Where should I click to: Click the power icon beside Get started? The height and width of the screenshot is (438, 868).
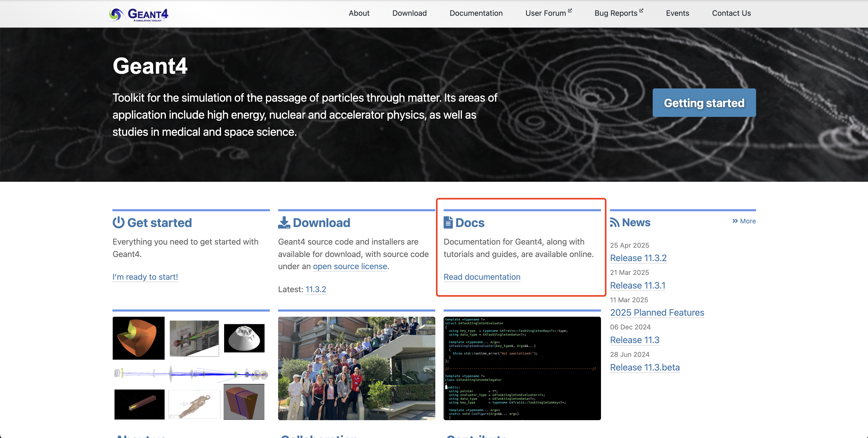[118, 223]
